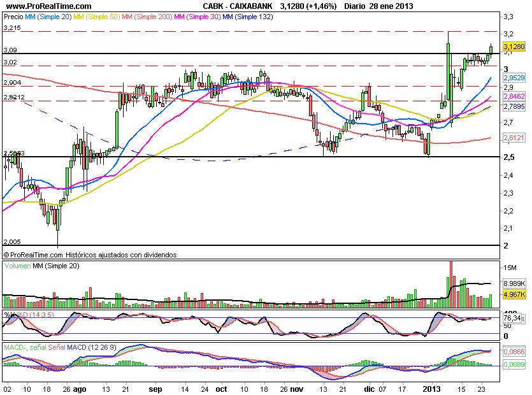The height and width of the screenshot is (395, 532).
Task: Select the %K %D (14 3 5) label
Action: click(29, 315)
